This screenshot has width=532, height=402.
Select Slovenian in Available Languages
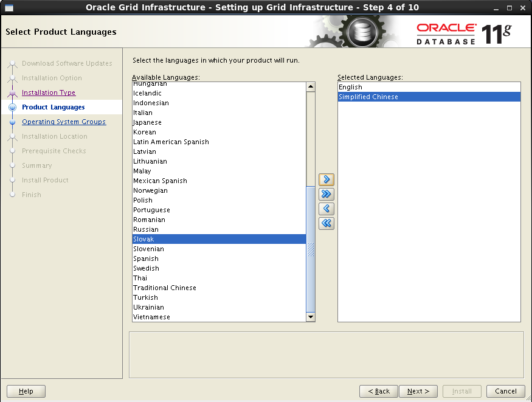point(219,249)
